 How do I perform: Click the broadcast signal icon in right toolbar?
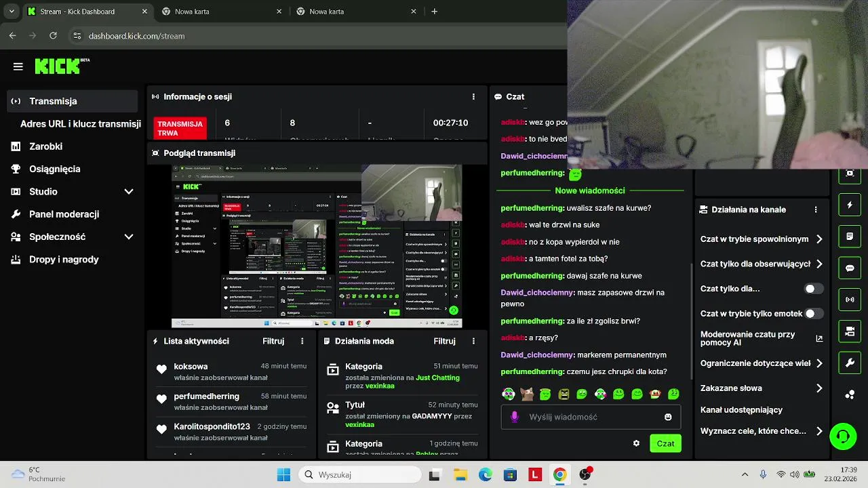[850, 300]
